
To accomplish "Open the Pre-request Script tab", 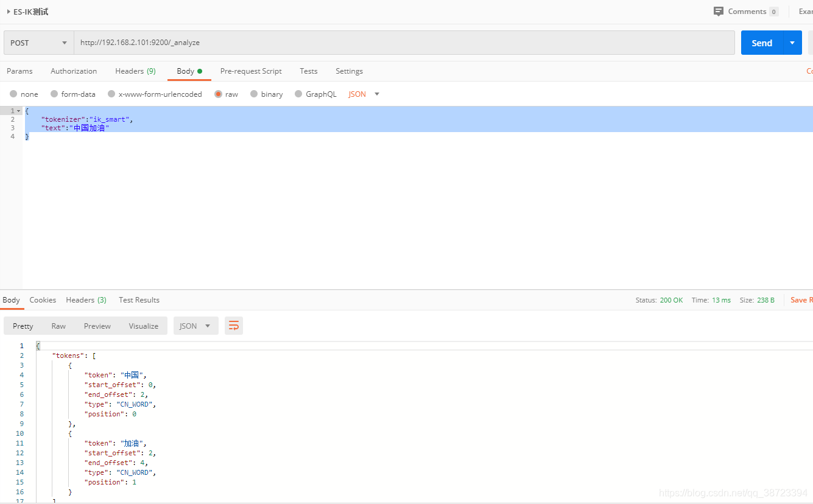I will [250, 71].
